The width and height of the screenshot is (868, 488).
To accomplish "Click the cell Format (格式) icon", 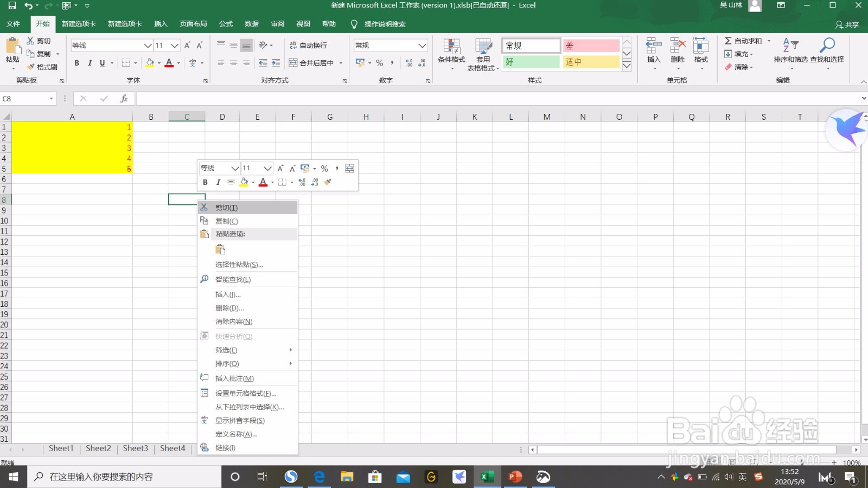I will tap(701, 45).
